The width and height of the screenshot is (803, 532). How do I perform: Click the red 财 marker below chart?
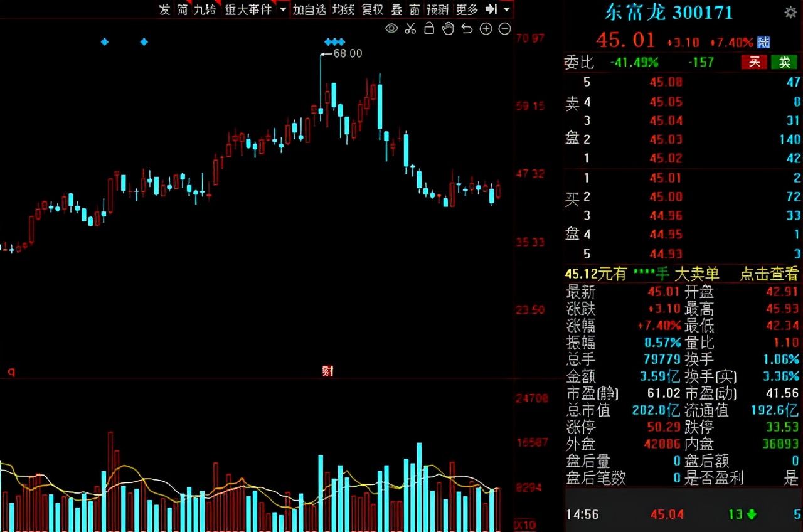tap(327, 371)
